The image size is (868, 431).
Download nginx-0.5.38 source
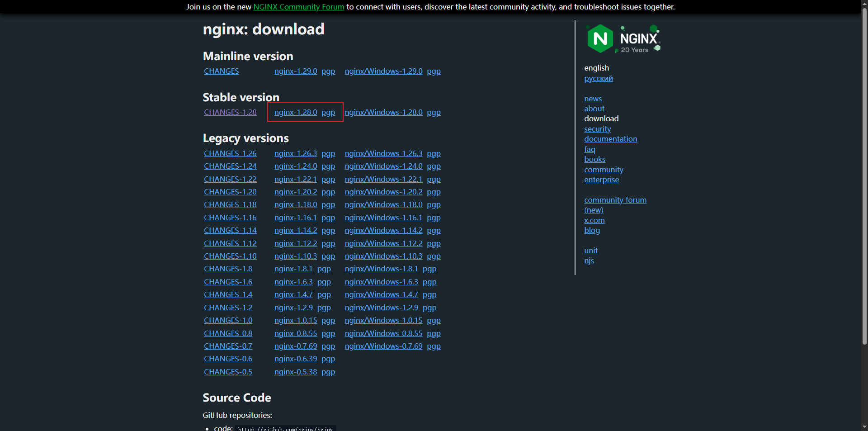pyautogui.click(x=296, y=372)
